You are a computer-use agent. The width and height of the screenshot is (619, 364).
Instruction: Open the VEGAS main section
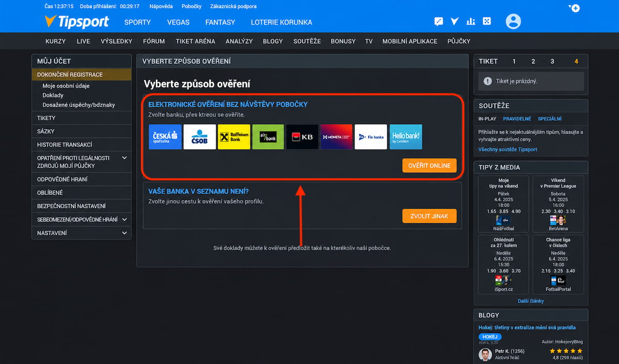point(178,22)
